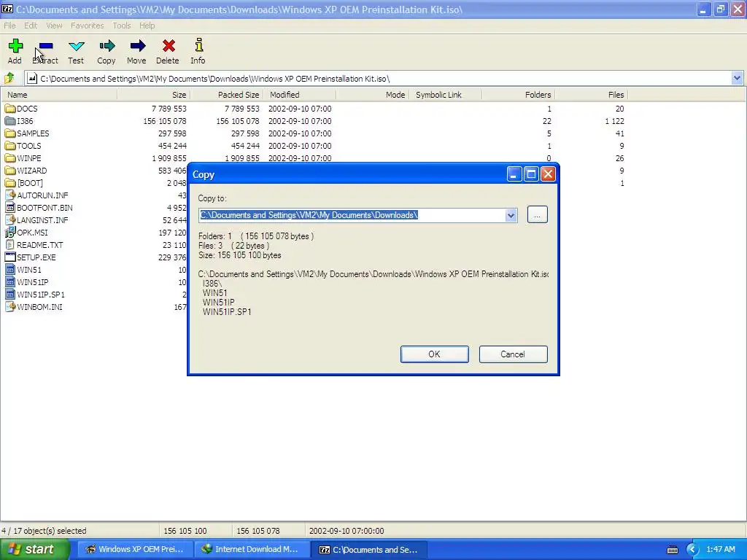Viewport: 747px width, 560px height.
Task: Select the WINPE folder icon
Action: pos(10,158)
